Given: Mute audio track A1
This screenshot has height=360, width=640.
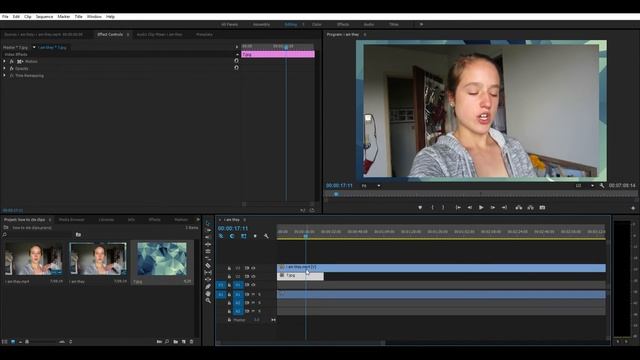Looking at the screenshot, I should 253,294.
